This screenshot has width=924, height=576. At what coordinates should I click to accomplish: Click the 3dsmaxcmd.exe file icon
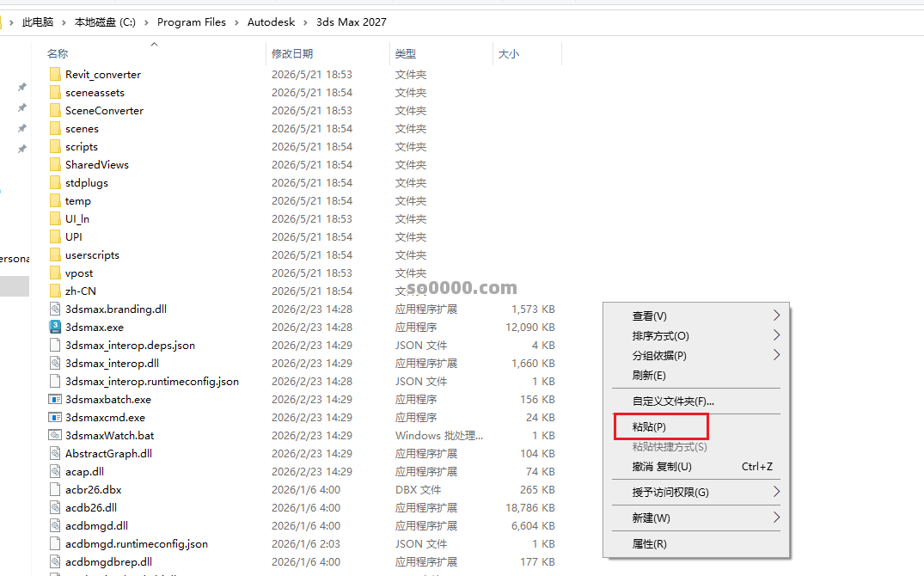coord(55,418)
